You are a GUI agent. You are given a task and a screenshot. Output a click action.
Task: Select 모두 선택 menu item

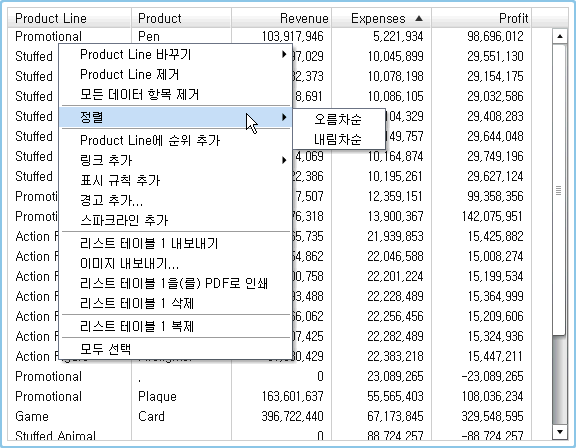[176, 349]
